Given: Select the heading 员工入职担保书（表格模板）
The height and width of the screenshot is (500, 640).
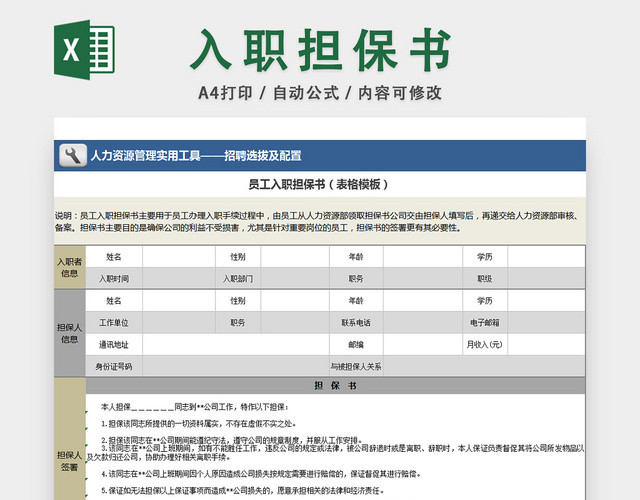Looking at the screenshot, I should click(x=319, y=184).
